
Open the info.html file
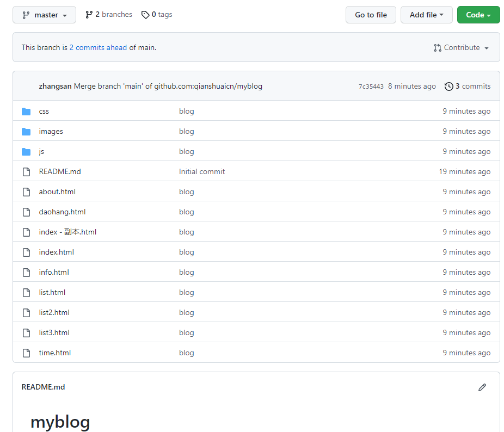54,272
